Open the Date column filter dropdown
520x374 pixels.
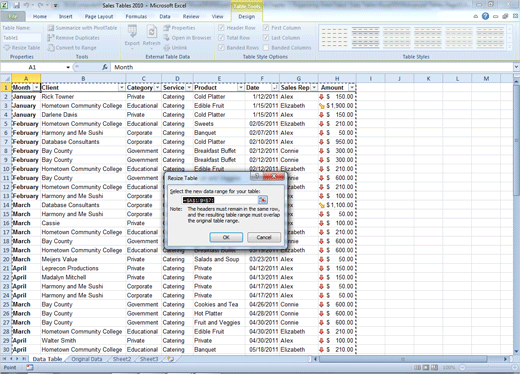[x=275, y=88]
